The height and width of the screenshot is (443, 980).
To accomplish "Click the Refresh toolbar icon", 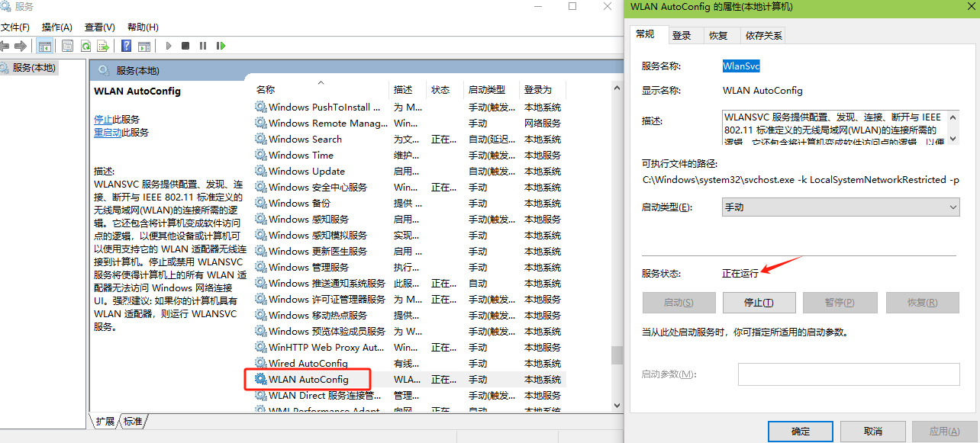I will pyautogui.click(x=88, y=46).
